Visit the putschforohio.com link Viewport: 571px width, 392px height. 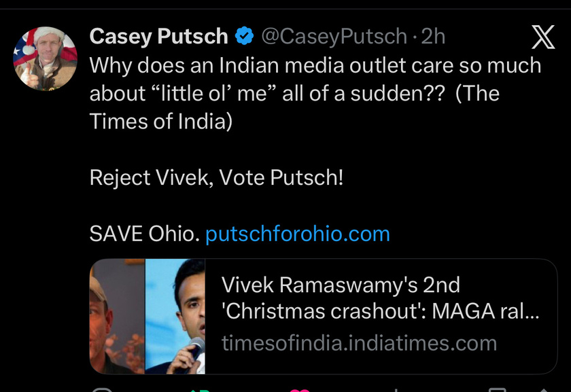[297, 234]
